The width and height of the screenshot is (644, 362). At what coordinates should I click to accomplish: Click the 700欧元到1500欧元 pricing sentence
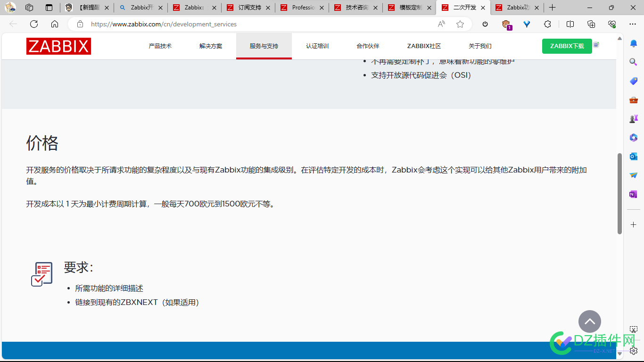pyautogui.click(x=150, y=204)
